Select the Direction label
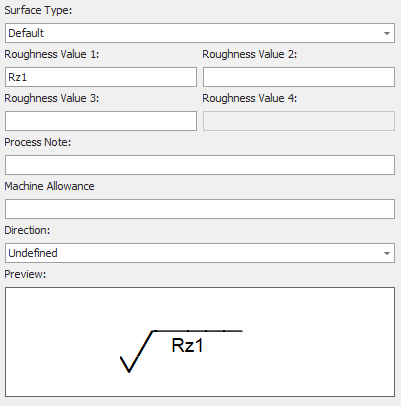 tap(27, 230)
